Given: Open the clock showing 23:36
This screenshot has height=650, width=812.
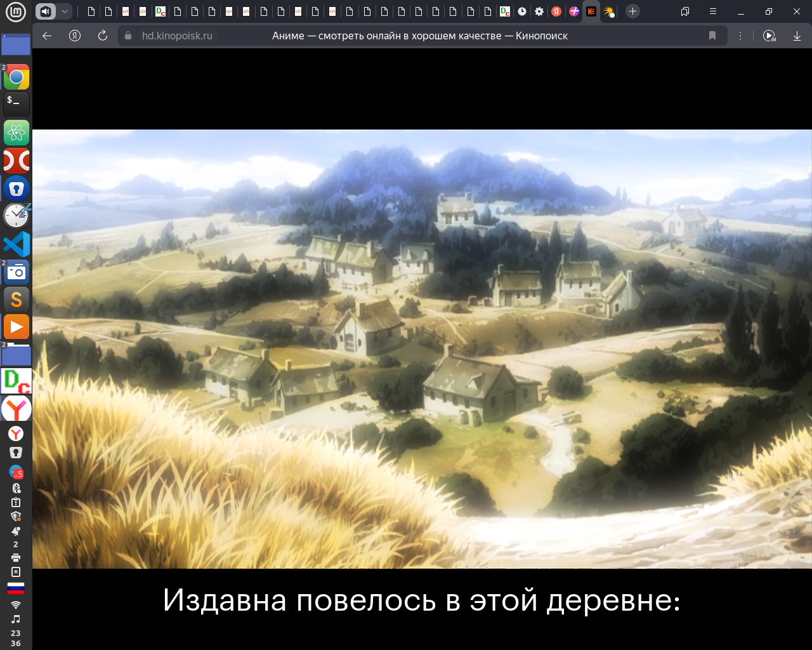Looking at the screenshot, I should coord(16,638).
